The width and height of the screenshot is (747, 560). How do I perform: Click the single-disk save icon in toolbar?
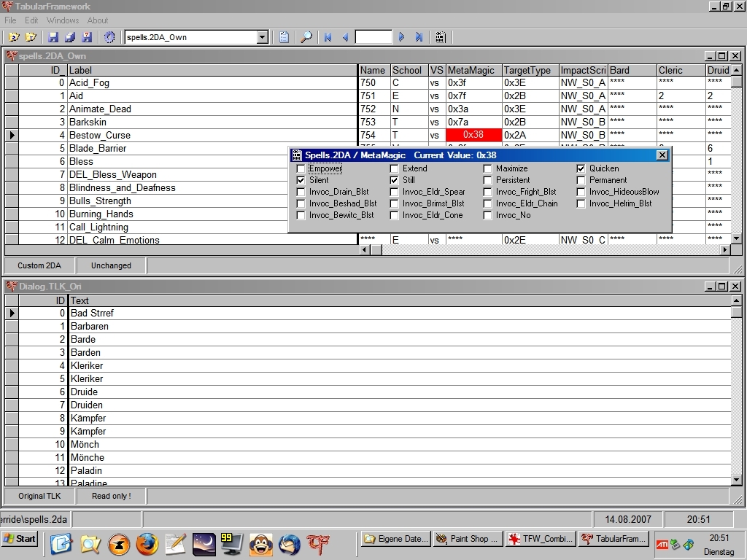[53, 37]
